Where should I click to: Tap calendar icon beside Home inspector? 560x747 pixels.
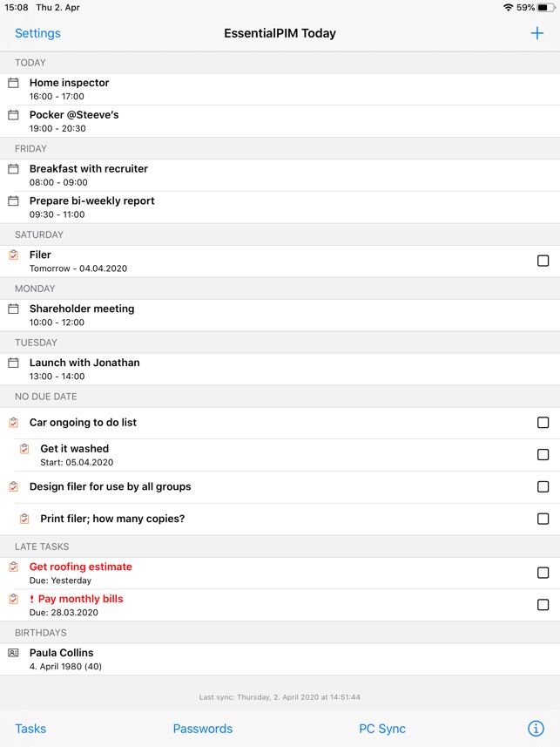coord(13,83)
